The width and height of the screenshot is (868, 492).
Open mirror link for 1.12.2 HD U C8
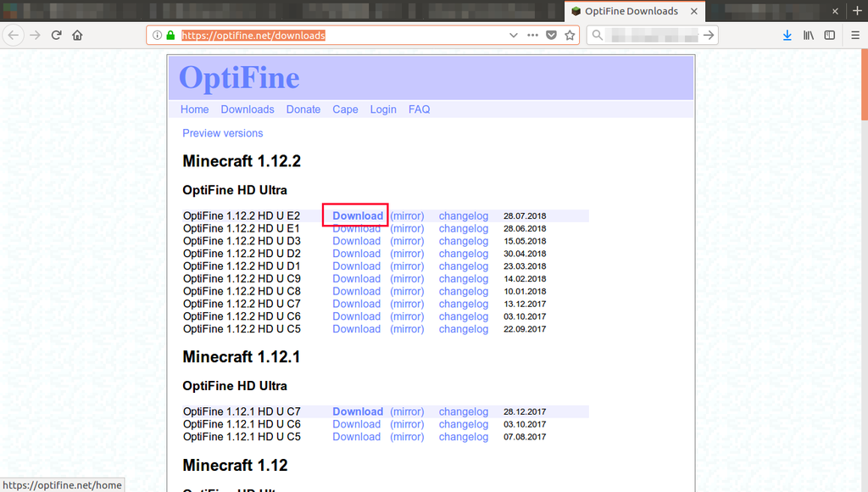click(x=407, y=291)
